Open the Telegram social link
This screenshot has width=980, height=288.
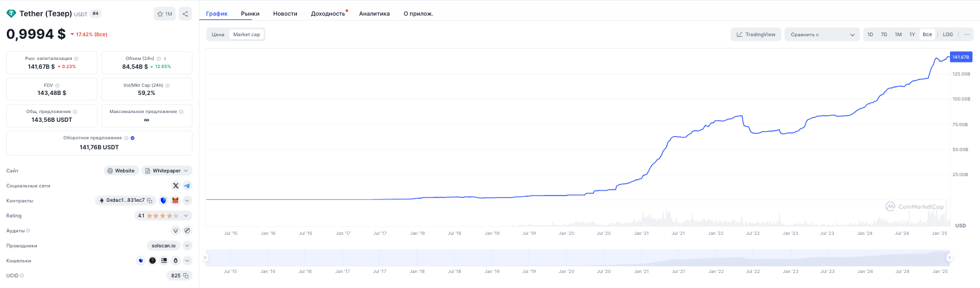[x=187, y=186]
